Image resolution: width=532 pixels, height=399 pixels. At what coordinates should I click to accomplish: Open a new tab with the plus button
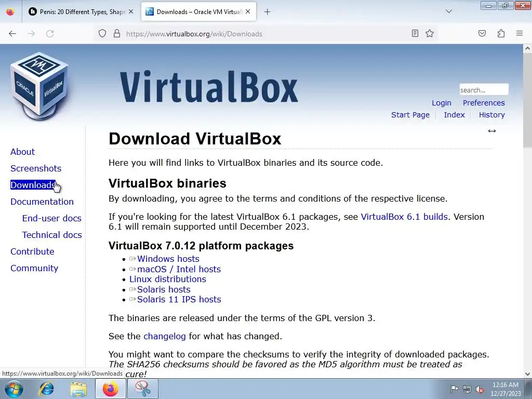268,12
